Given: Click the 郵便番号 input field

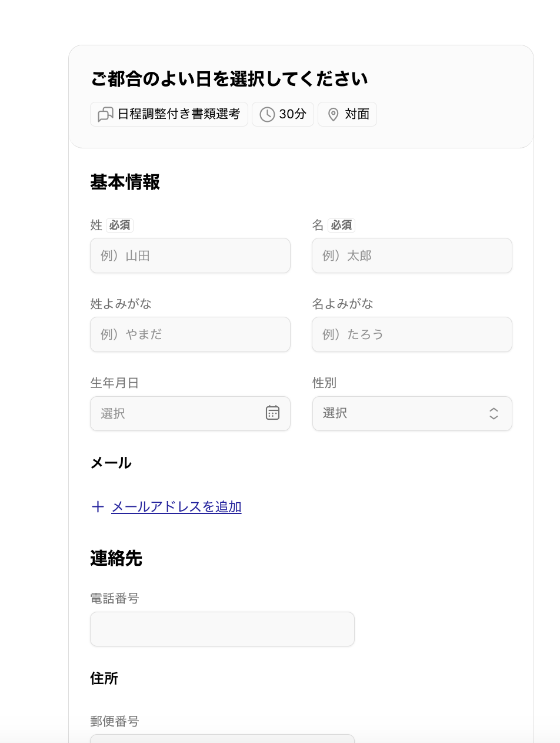Looking at the screenshot, I should point(222,738).
